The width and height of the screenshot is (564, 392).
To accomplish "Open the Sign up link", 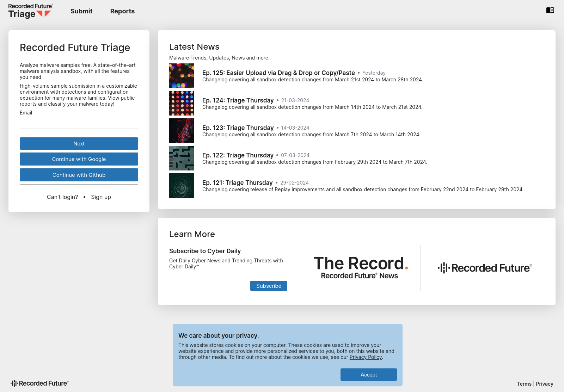I will click(101, 197).
